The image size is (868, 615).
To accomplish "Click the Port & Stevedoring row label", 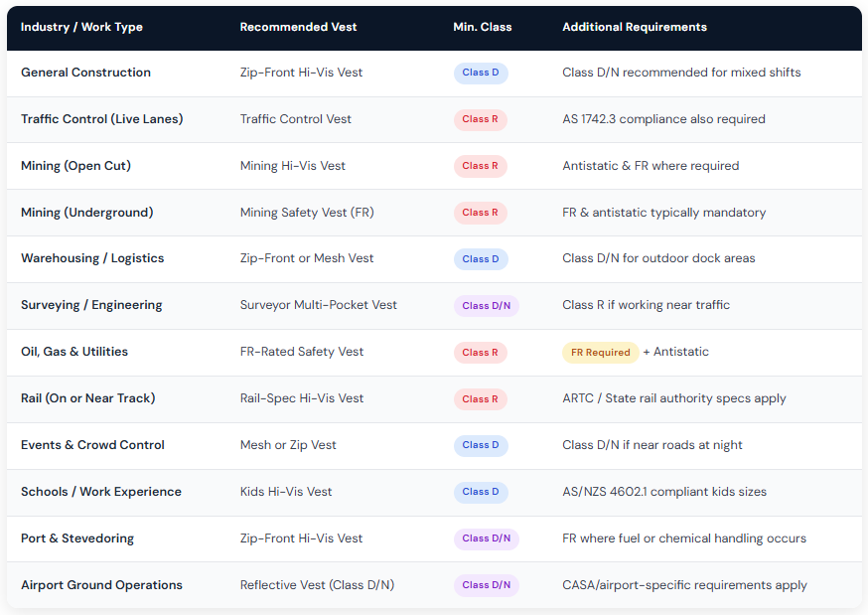I will pos(77,538).
